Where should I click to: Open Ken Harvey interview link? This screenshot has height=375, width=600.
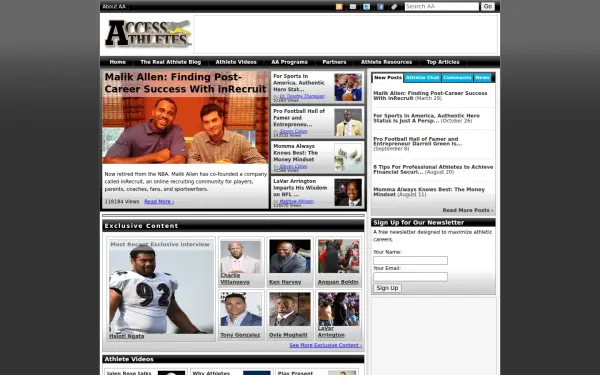coord(285,282)
